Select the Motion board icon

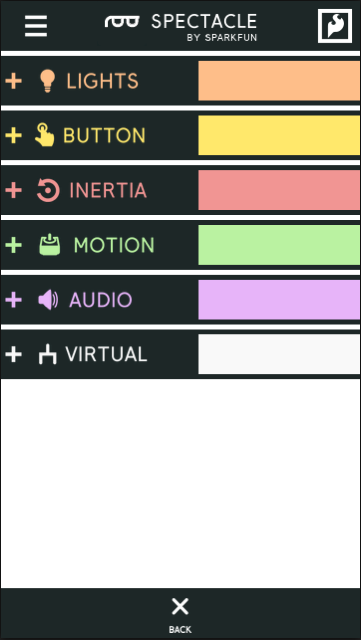[50, 244]
